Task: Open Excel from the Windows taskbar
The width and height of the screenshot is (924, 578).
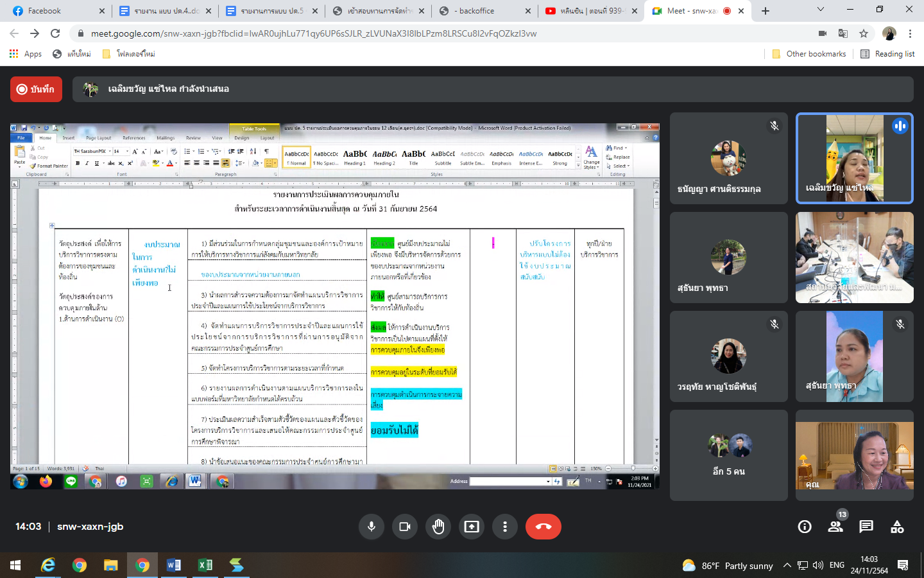Action: 205,565
